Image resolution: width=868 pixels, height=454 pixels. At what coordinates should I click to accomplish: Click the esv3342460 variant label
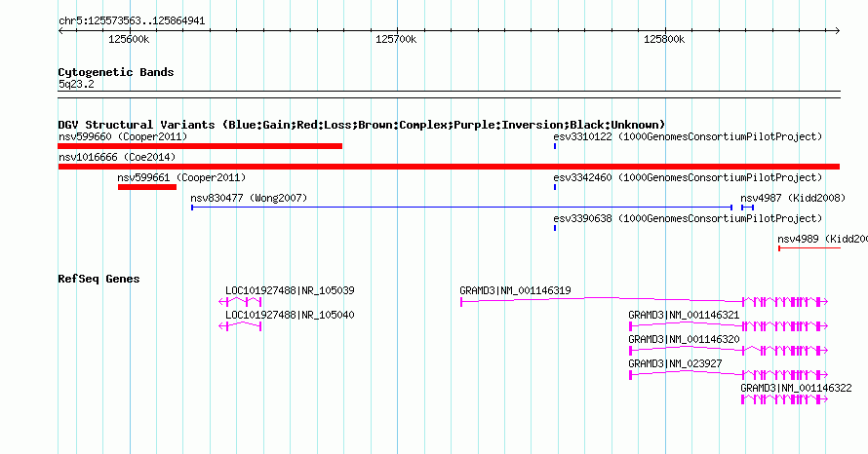pos(688,177)
